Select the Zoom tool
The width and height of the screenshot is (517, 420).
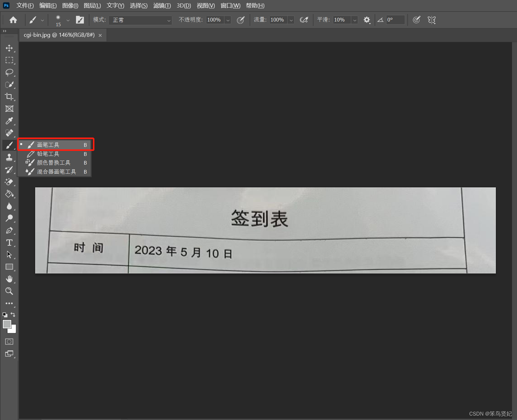click(9, 291)
